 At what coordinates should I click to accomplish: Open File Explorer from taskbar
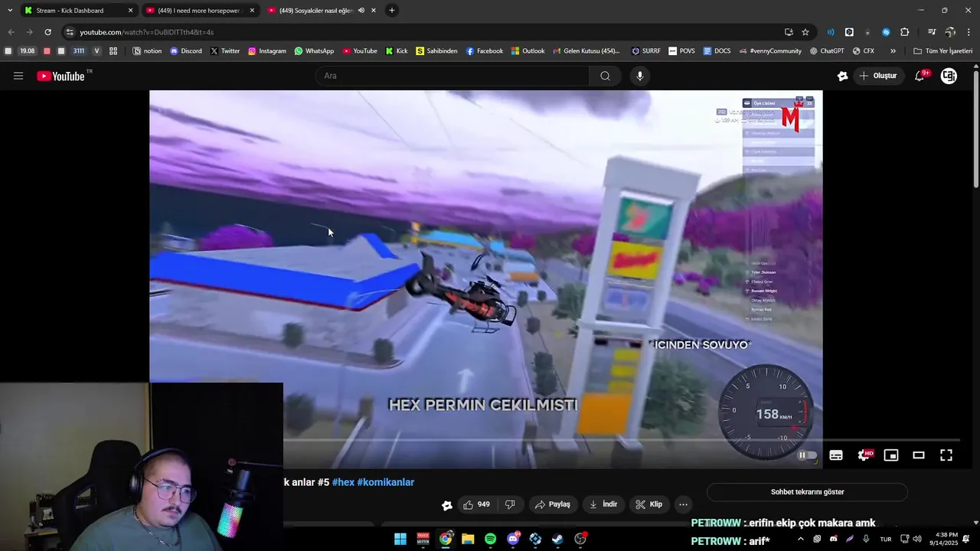[468, 539]
